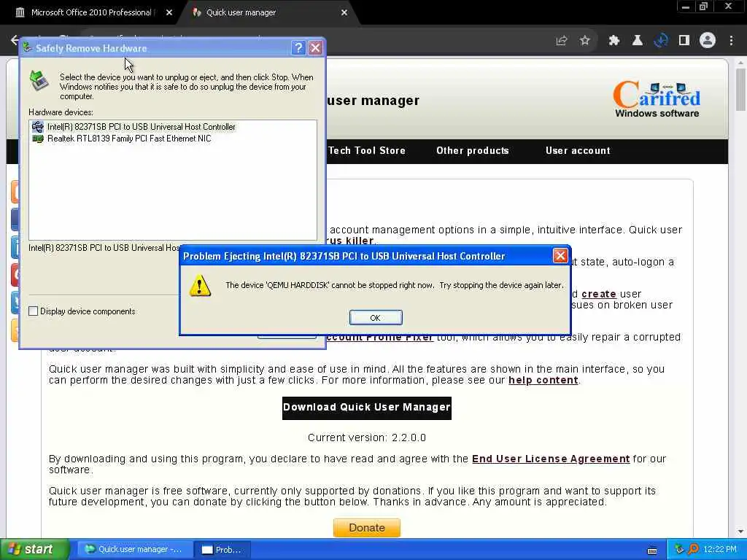Open the Tech Tool Store menu
This screenshot has width=747, height=560.
click(x=366, y=150)
